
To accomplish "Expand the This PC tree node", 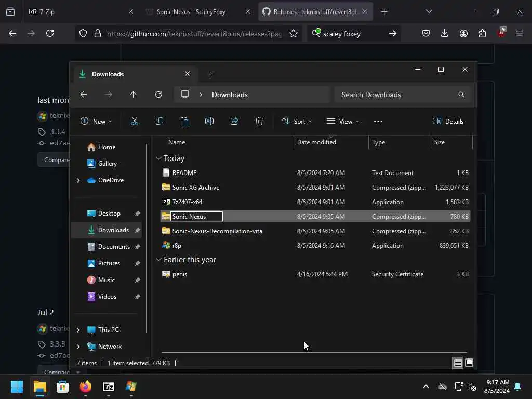I will click(x=78, y=330).
